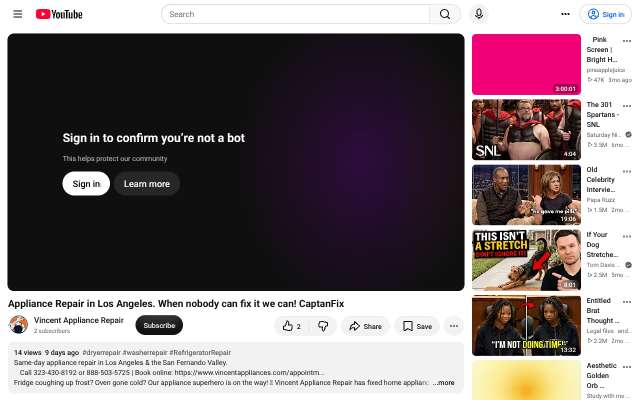
Task: Open options dots for Aesthetic Golden Orb
Action: tap(627, 367)
